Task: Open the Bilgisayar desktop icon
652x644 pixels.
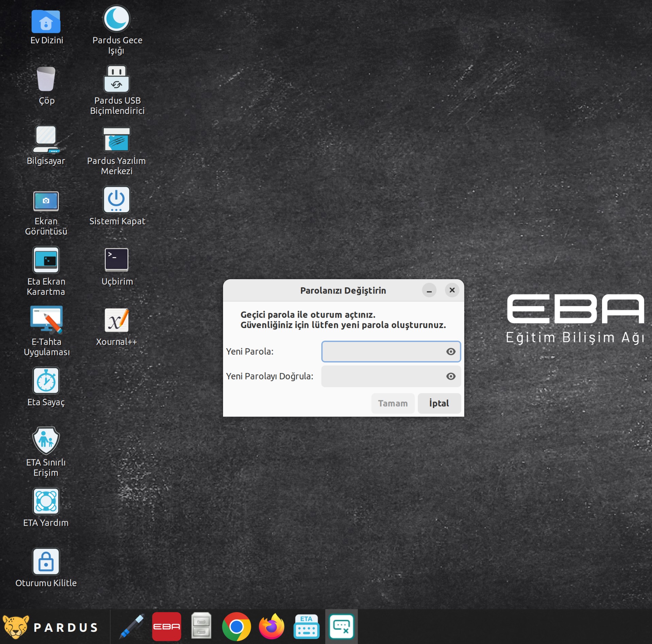Action: click(x=46, y=139)
